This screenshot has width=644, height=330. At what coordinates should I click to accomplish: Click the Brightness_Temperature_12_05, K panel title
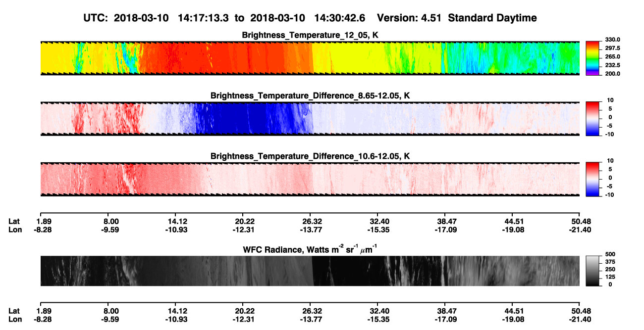[x=310, y=35]
